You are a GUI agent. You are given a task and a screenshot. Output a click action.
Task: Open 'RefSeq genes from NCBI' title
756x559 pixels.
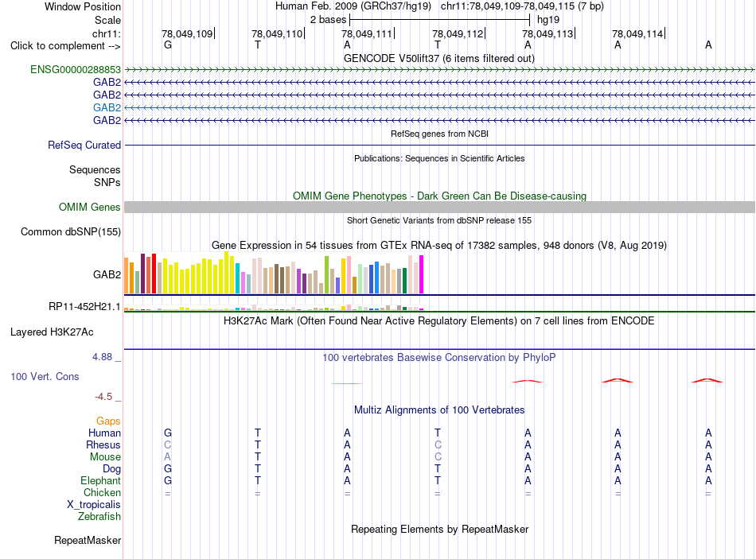(439, 134)
